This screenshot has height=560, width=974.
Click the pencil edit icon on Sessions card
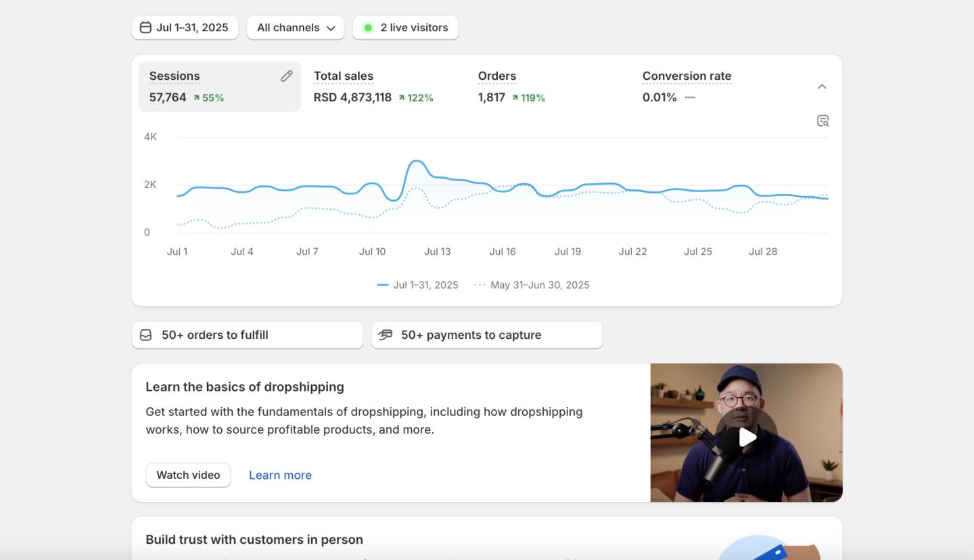[287, 76]
